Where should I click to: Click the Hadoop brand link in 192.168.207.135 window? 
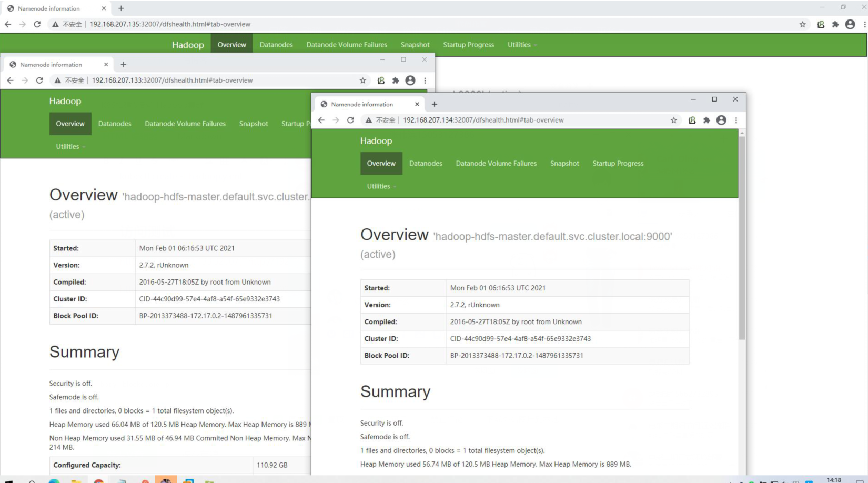point(188,45)
